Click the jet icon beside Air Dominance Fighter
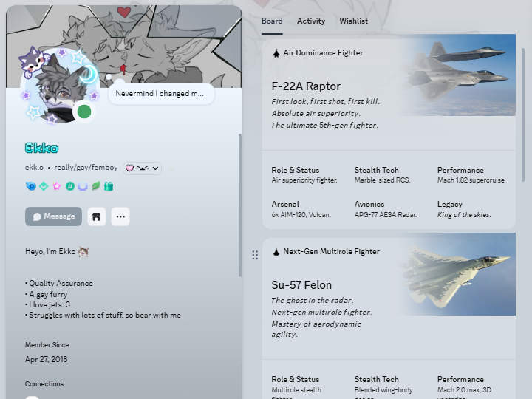The image size is (532, 399). [276, 53]
